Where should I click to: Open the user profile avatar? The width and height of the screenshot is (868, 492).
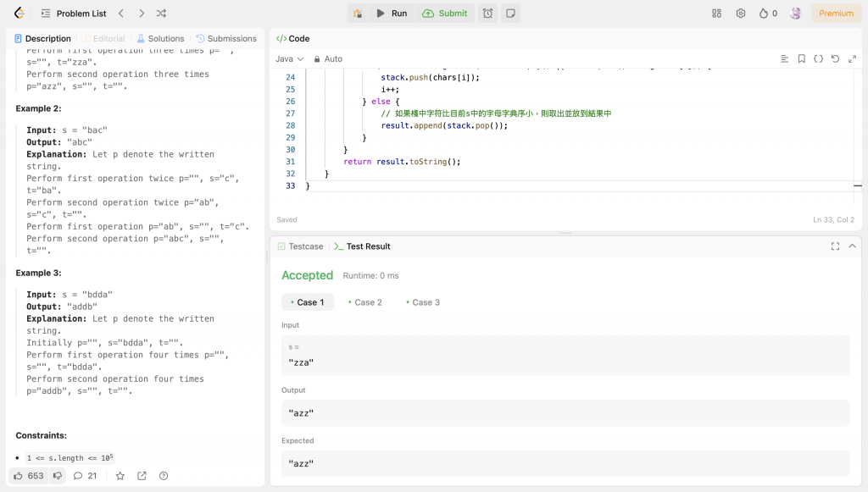(795, 14)
